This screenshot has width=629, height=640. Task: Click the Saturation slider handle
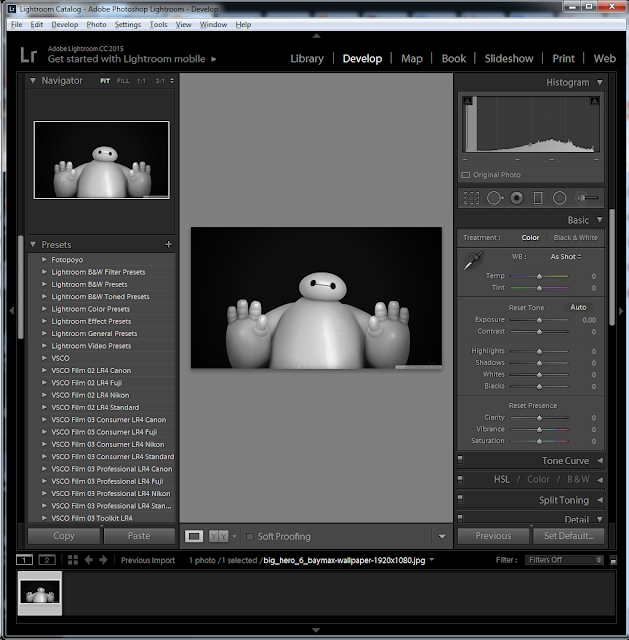tap(539, 441)
